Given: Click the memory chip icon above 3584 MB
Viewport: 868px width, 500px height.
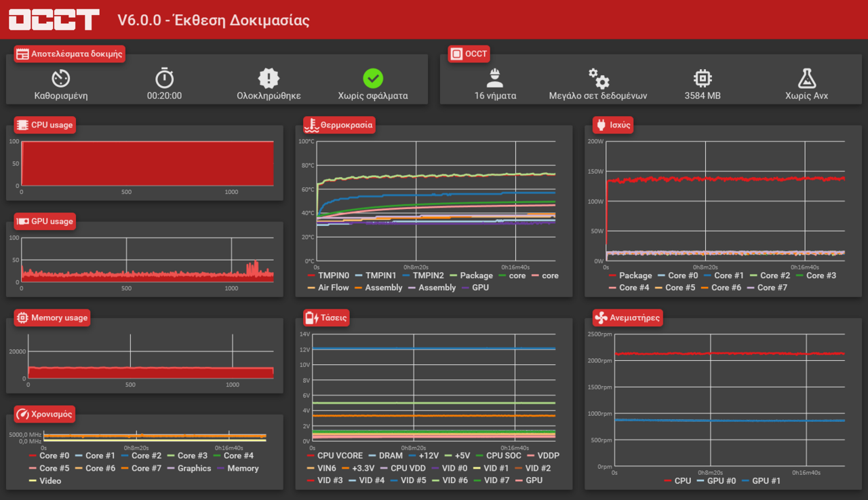Looking at the screenshot, I should click(x=703, y=78).
